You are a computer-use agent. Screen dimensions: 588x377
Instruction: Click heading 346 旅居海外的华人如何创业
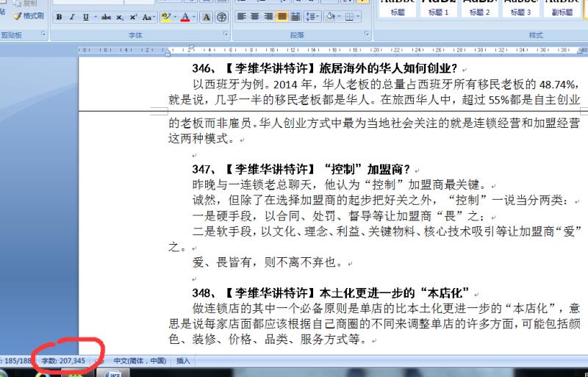tap(325, 68)
